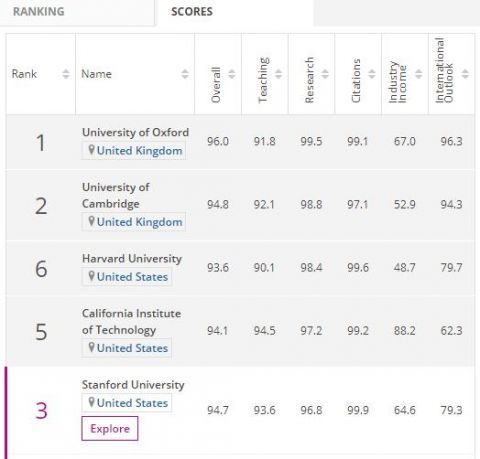Open University of Oxford link
The image size is (480, 459).
click(135, 132)
